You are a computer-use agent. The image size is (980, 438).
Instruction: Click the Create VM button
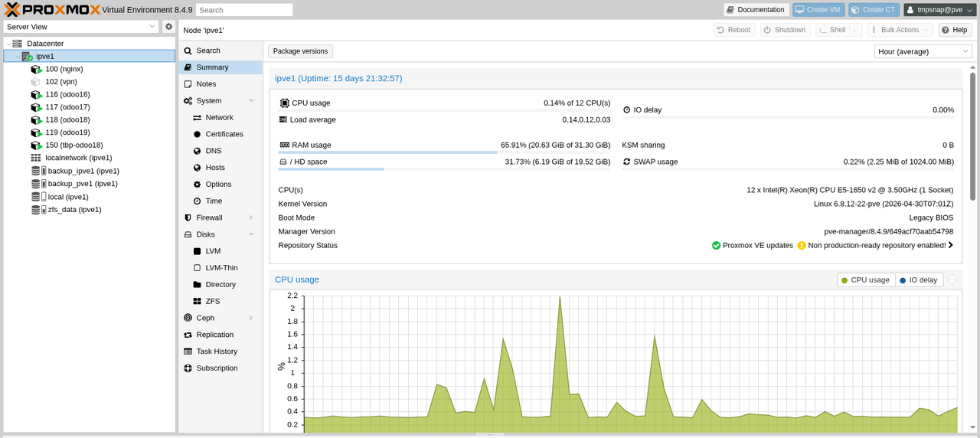(x=818, y=10)
